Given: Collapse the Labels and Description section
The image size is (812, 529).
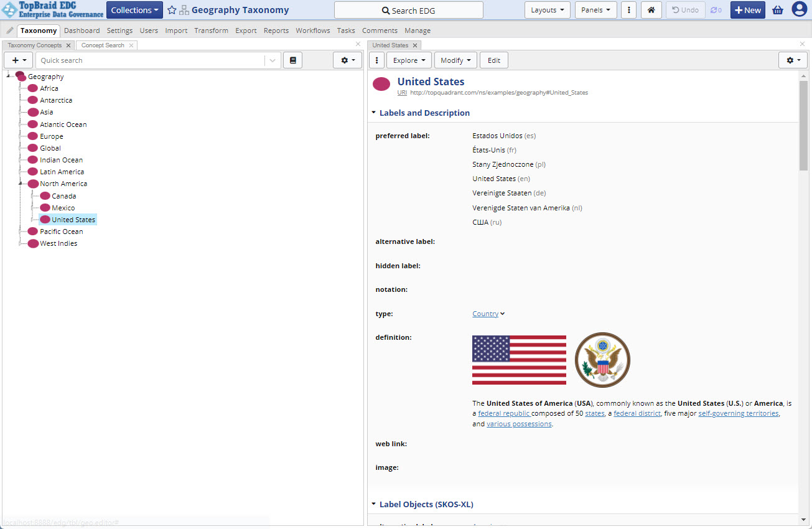Looking at the screenshot, I should (x=374, y=113).
